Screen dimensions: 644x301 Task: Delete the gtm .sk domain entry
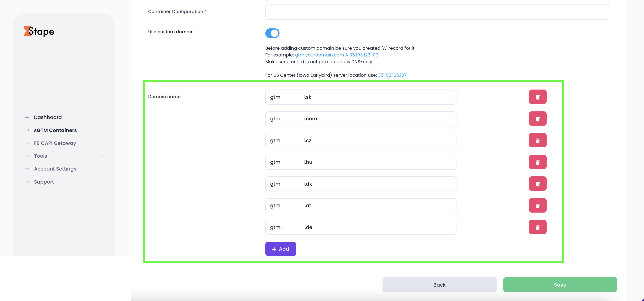click(x=537, y=97)
